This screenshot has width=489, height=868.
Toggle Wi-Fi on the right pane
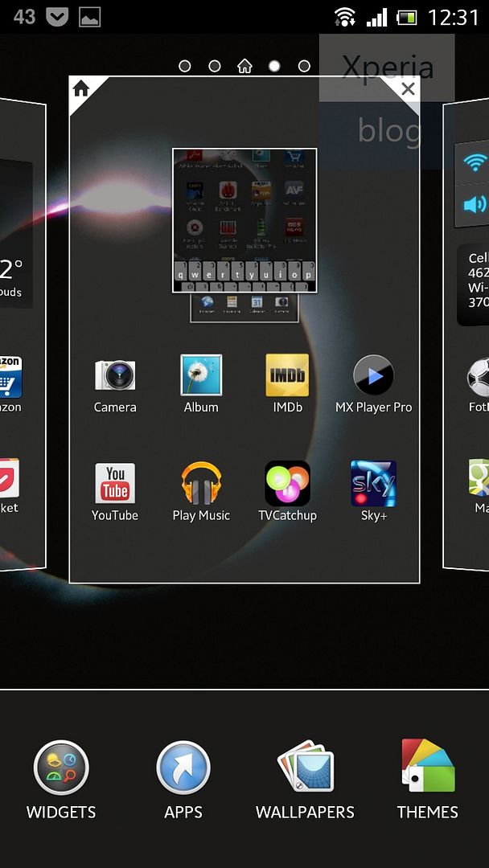tap(474, 163)
